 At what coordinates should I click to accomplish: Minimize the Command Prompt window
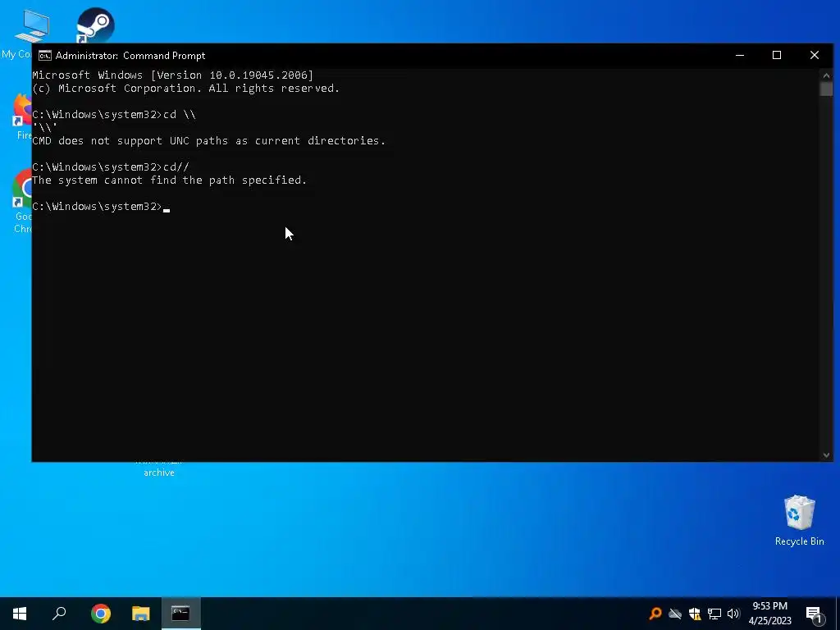click(740, 55)
